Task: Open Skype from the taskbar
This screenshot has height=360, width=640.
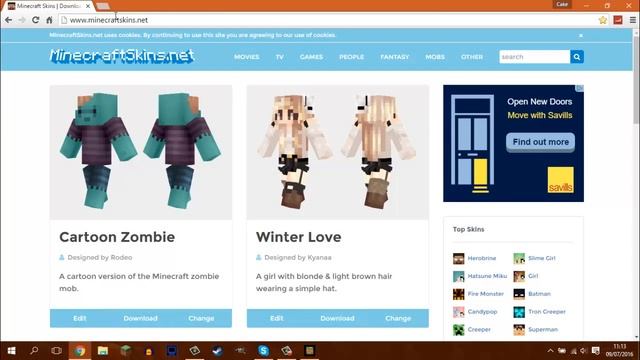Action: tap(264, 351)
